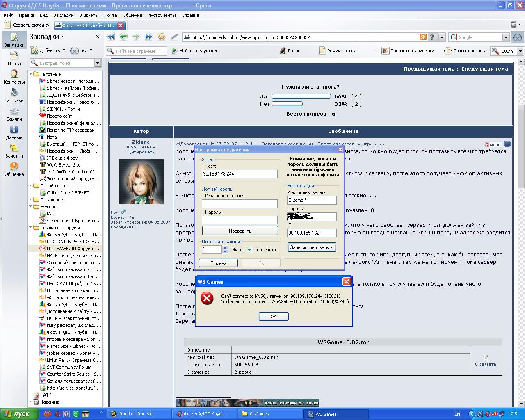Screen dimensions: 525x420
Task: Toggle Показывать рисунки images button
Action: tap(408, 51)
